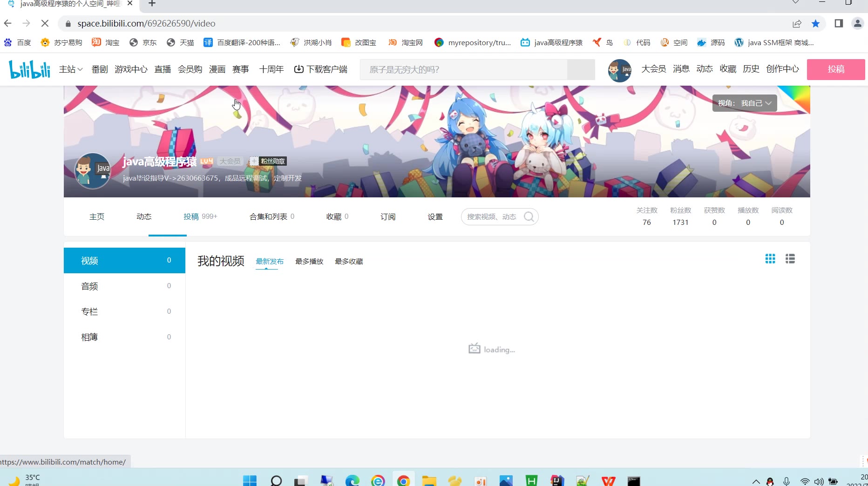The height and width of the screenshot is (486, 868).
Task: Click the 番剧 navigation link
Action: [100, 69]
